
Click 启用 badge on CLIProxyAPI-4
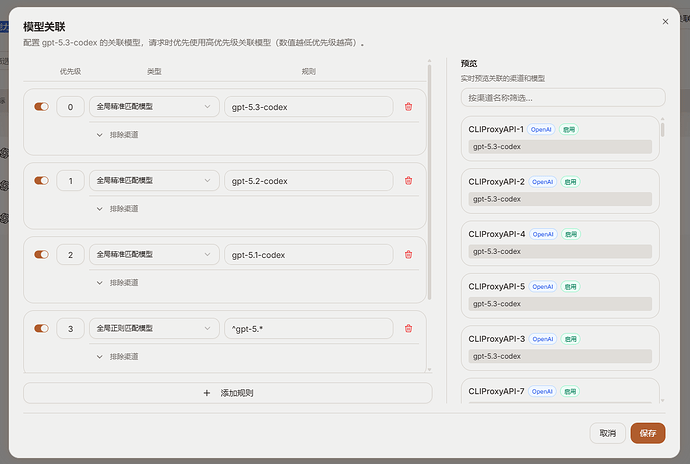coord(571,234)
